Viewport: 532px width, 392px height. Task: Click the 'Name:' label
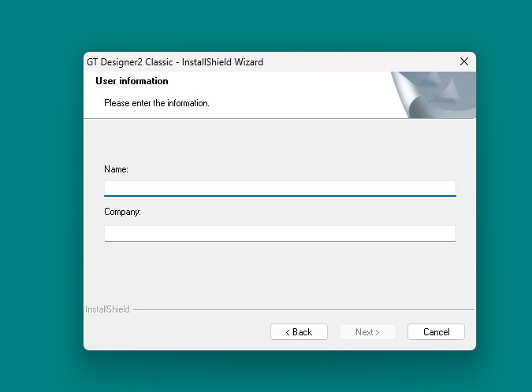116,169
